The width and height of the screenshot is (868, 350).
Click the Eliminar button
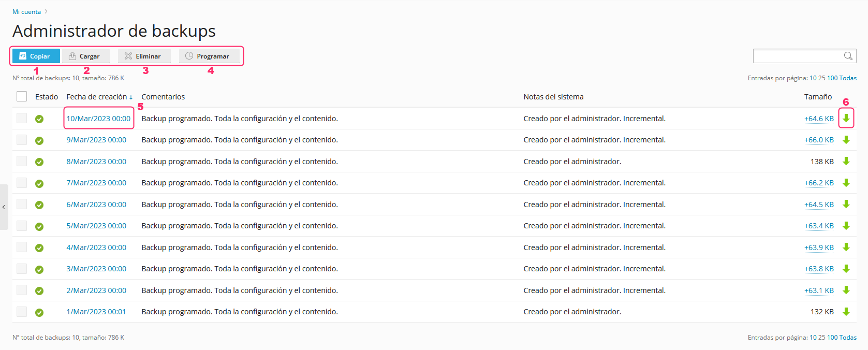[x=143, y=56]
